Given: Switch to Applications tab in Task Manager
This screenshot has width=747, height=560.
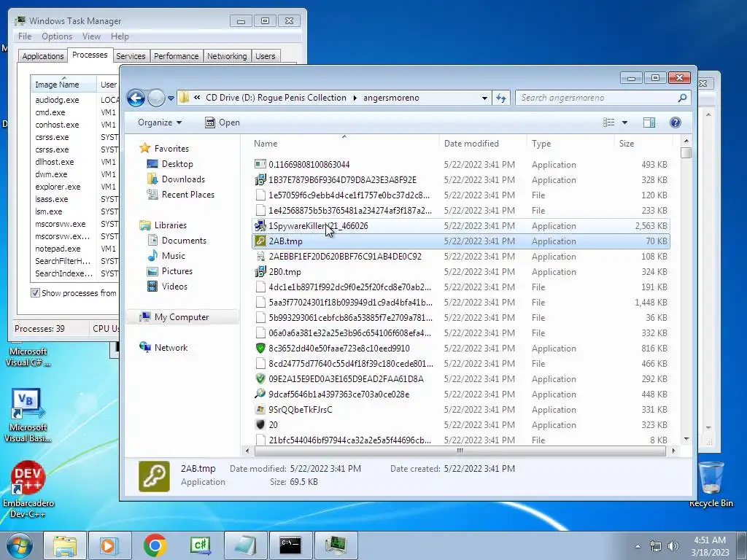Looking at the screenshot, I should pyautogui.click(x=43, y=56).
